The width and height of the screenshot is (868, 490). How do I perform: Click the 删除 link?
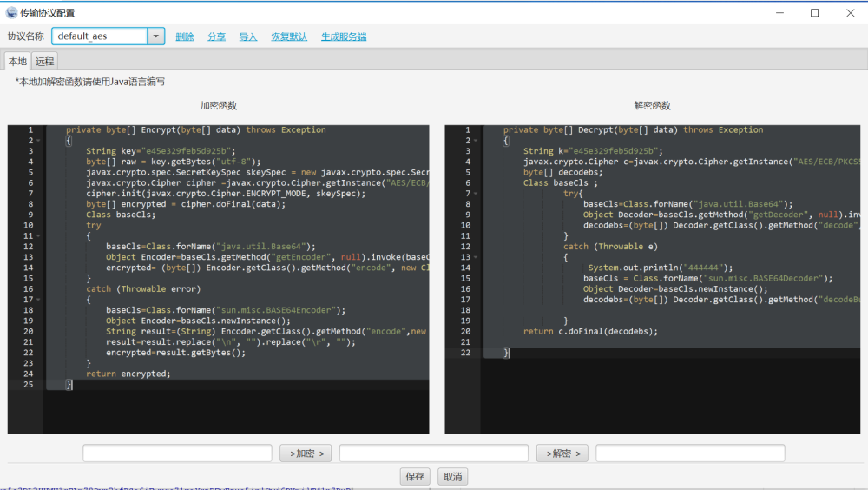pyautogui.click(x=184, y=36)
